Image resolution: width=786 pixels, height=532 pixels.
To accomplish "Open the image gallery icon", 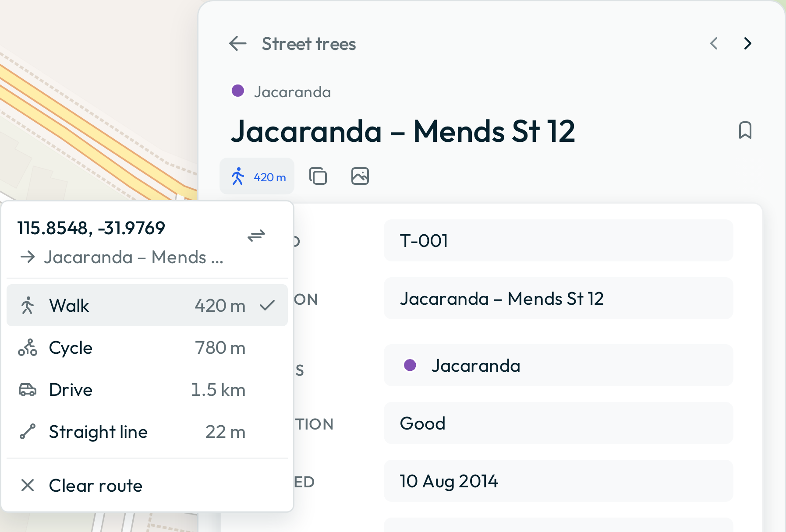I will click(360, 176).
